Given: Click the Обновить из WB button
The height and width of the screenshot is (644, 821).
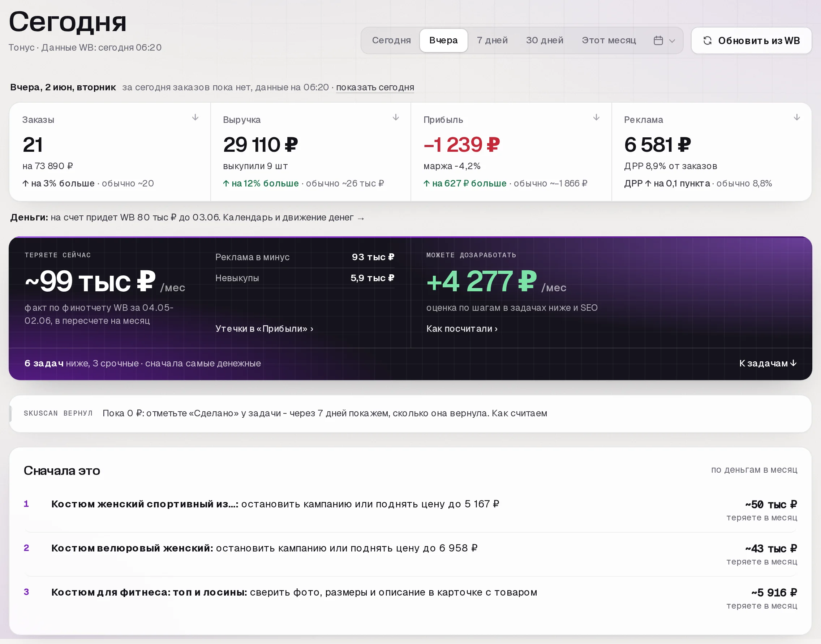Looking at the screenshot, I should pos(751,40).
